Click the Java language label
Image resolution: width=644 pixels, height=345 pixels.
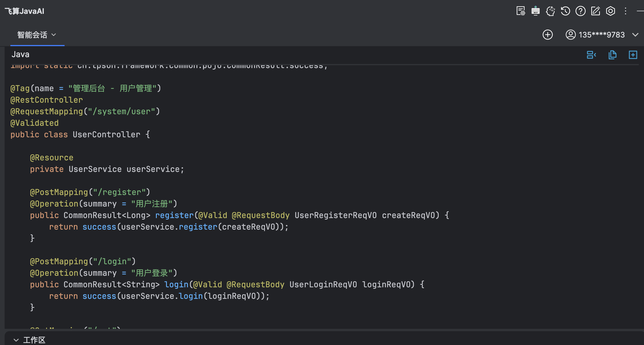point(20,54)
